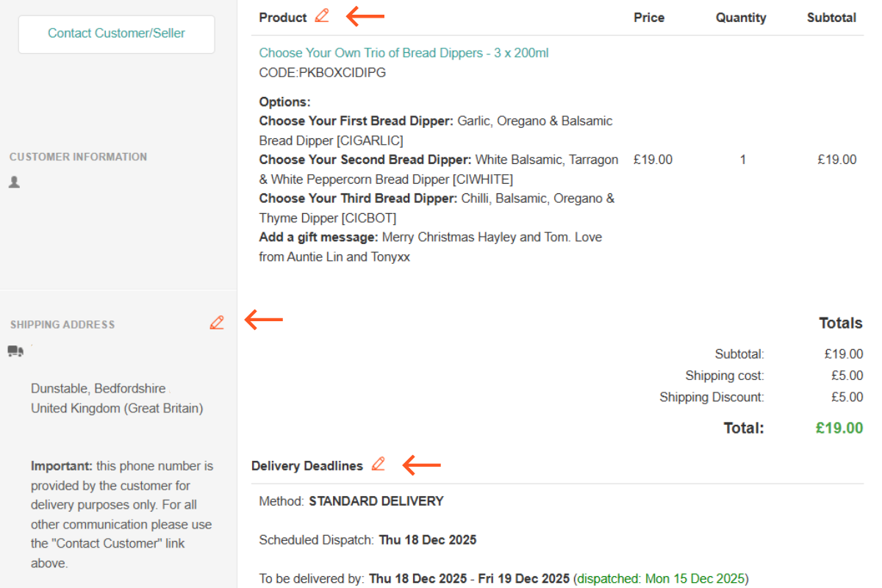This screenshot has height=588, width=882.
Task: Edit the shipping address via pencil icon
Action: [x=217, y=323]
